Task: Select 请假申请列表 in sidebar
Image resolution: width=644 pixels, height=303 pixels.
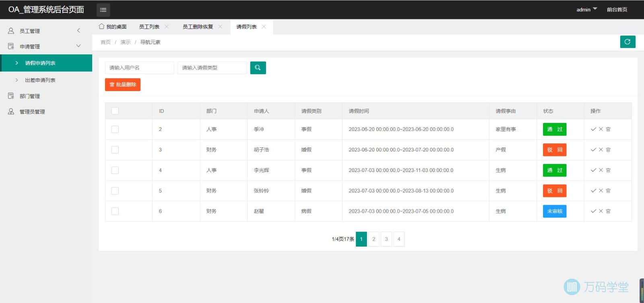Action: pyautogui.click(x=46, y=63)
